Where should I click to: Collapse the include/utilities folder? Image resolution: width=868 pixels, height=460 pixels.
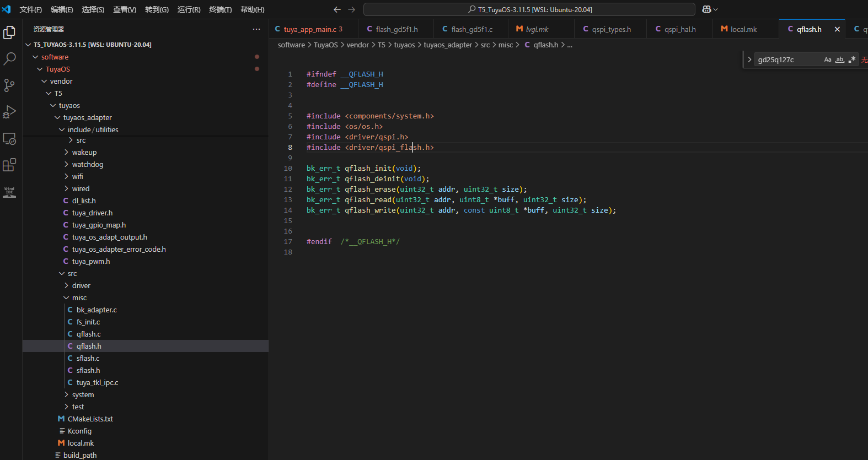[x=146, y=129]
